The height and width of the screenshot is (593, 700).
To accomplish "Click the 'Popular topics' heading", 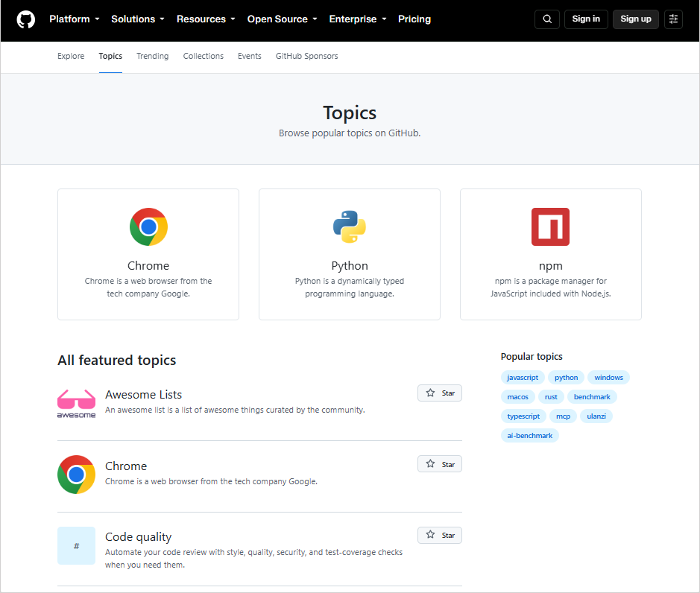I will [532, 357].
